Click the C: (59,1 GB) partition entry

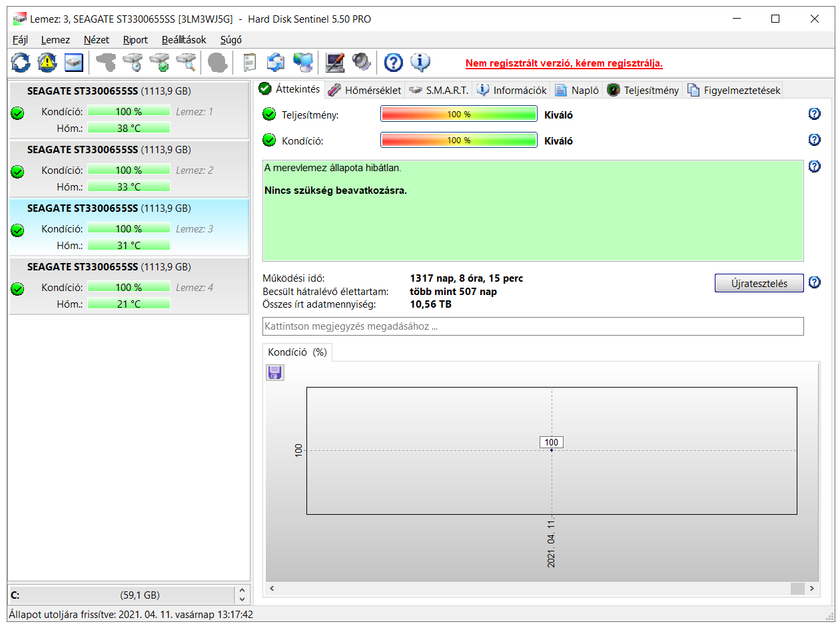[x=121, y=595]
